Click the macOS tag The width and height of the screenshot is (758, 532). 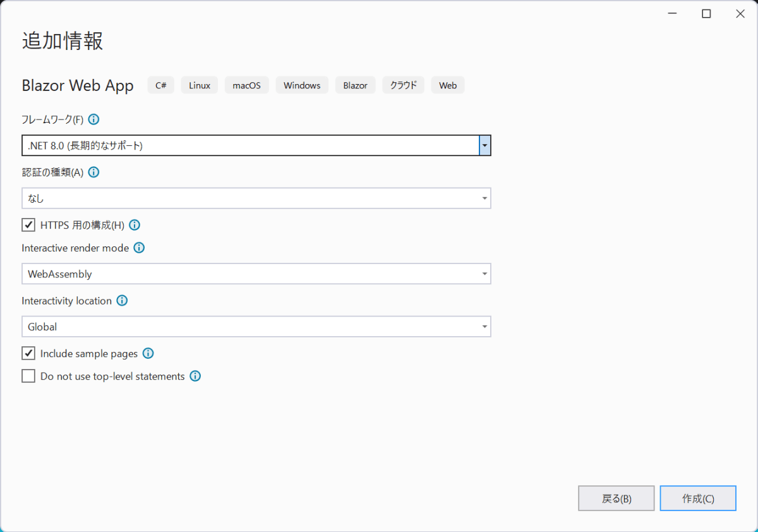[x=247, y=85]
